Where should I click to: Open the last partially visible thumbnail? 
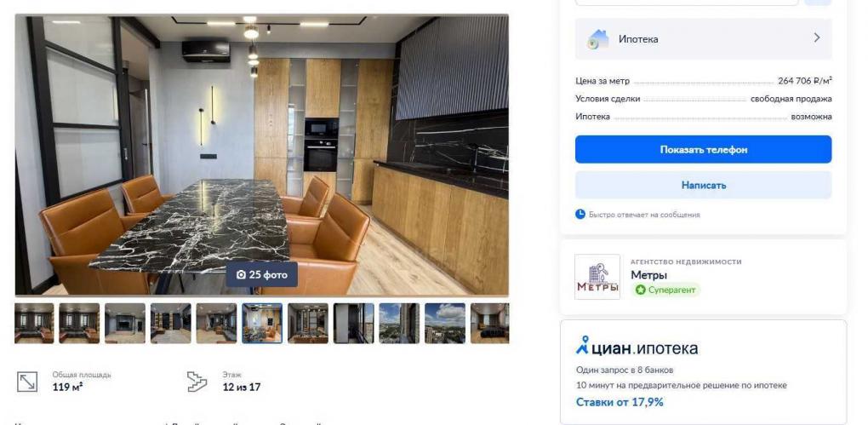(x=489, y=323)
